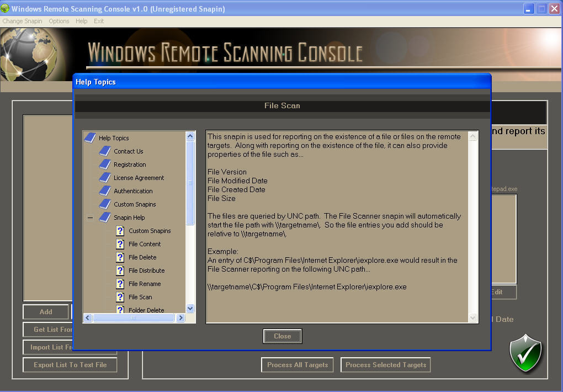Select the File Distribute help icon
This screenshot has height=392, width=563.
coord(120,271)
